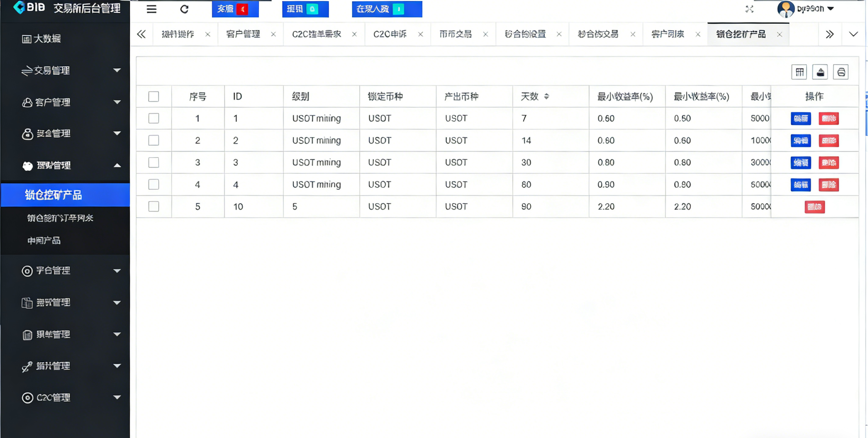Toggle the select-all header checkbox
This screenshot has width=868, height=438.
click(x=154, y=96)
